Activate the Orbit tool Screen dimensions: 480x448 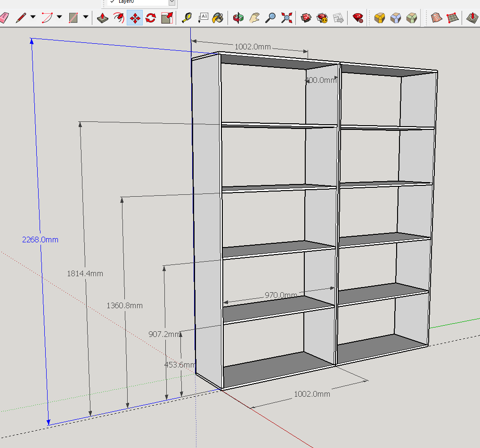238,18
